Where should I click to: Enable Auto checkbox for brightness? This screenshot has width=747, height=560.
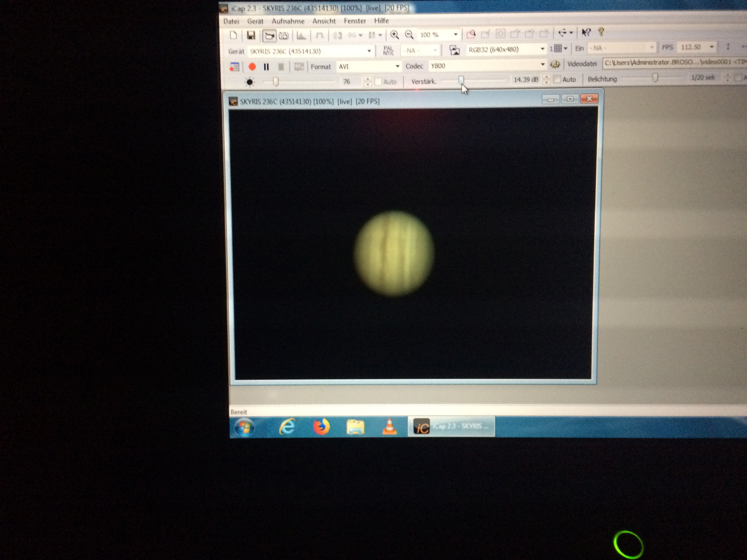[x=378, y=82]
